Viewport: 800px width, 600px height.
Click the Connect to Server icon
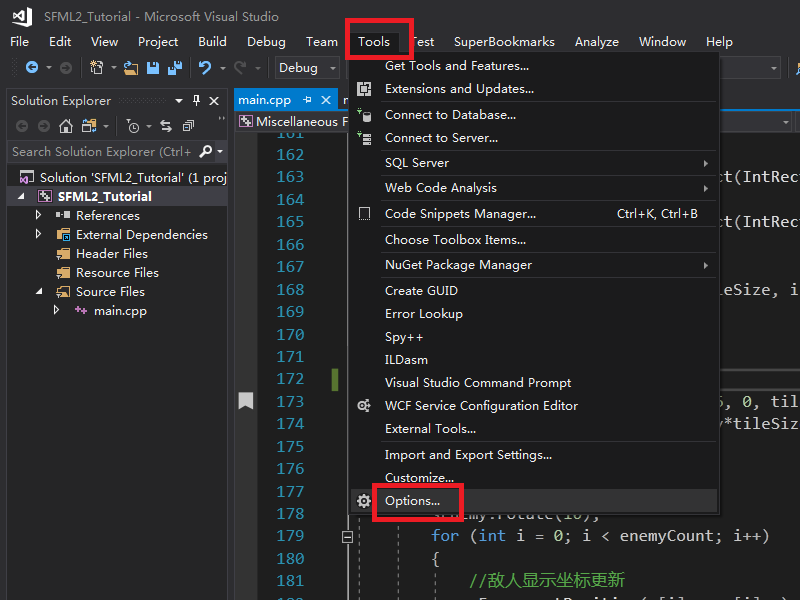pos(364,138)
